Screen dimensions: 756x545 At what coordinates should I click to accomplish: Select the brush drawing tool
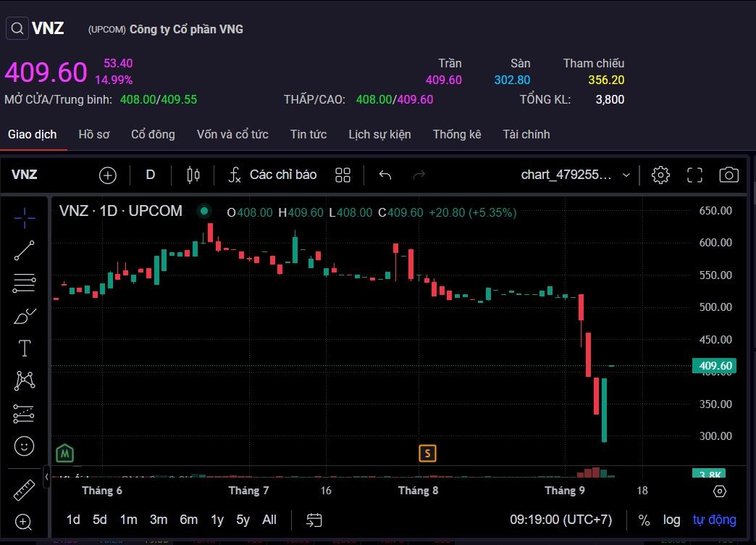(24, 317)
